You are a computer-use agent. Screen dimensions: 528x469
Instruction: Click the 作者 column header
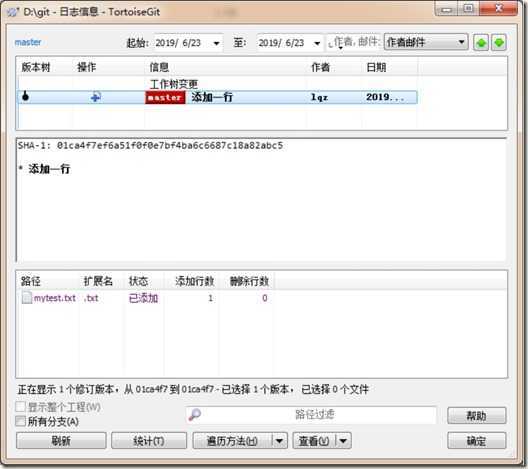point(320,67)
